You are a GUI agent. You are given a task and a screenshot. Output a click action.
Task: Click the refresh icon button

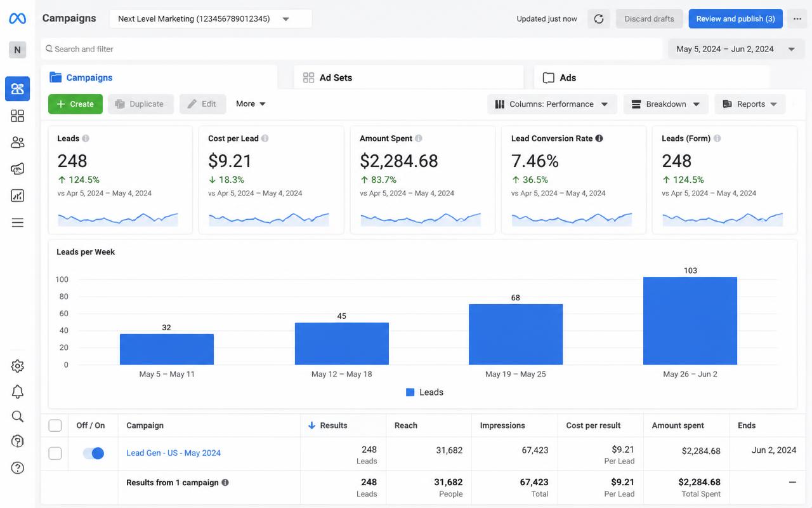pyautogui.click(x=599, y=18)
